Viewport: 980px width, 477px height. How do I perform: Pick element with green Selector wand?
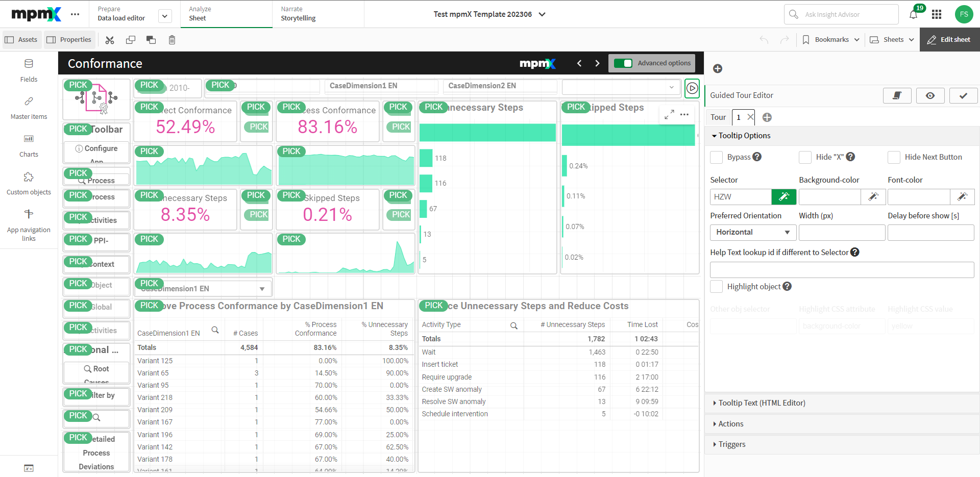point(784,196)
